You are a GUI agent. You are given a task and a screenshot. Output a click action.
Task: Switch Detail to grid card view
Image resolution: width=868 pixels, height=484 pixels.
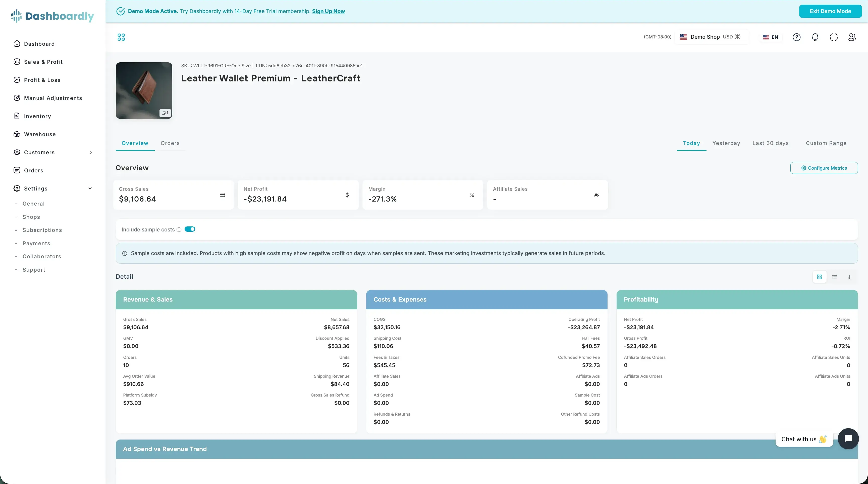coord(819,277)
